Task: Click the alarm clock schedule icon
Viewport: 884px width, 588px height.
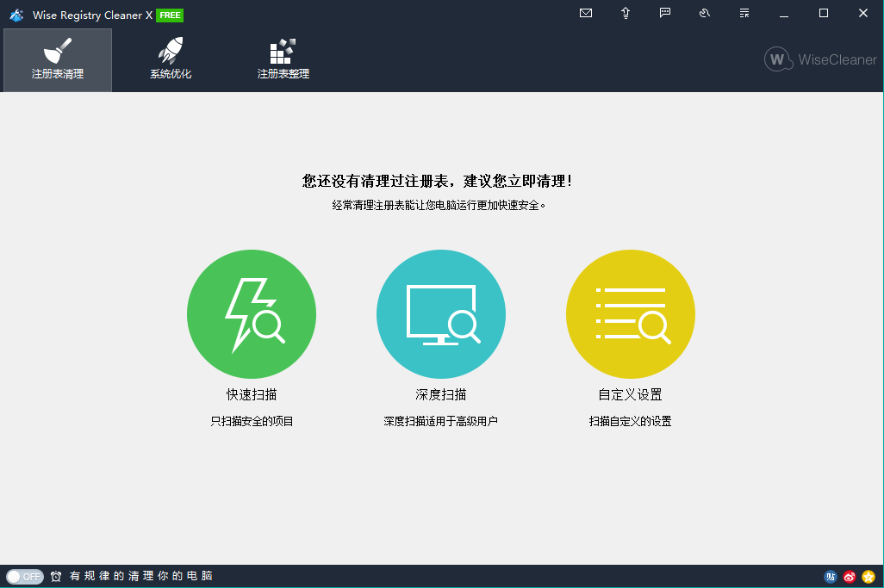Action: click(56, 577)
